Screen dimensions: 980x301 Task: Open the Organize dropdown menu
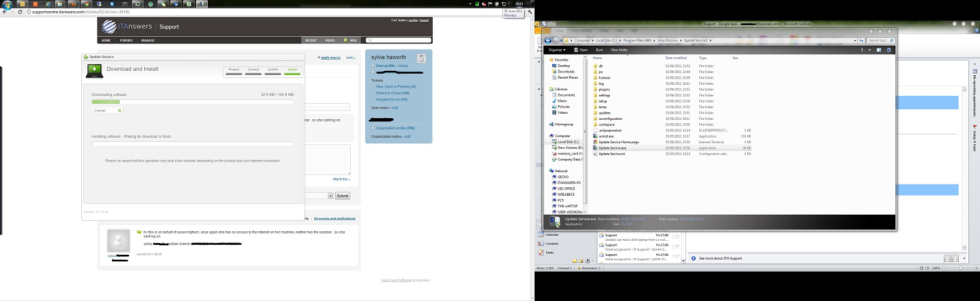click(x=557, y=50)
